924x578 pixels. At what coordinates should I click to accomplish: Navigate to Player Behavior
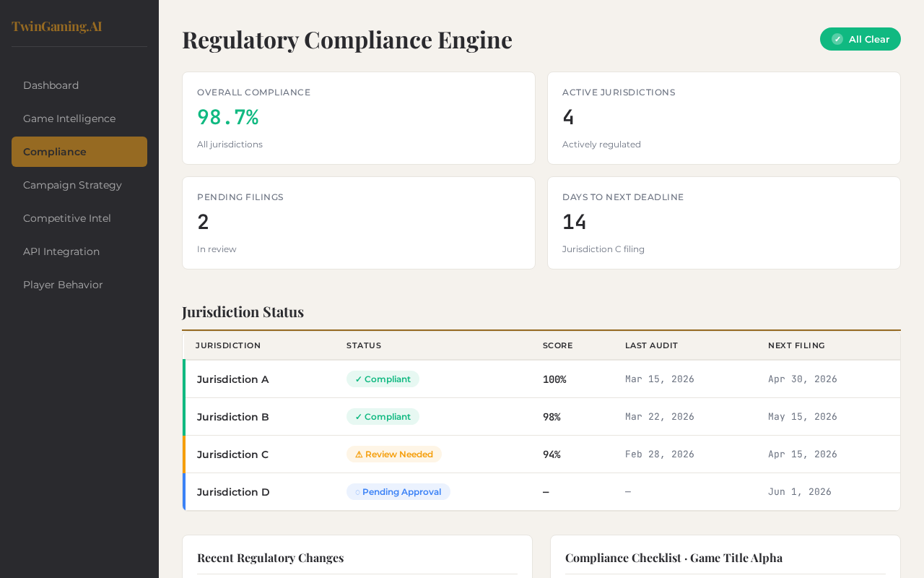63,284
